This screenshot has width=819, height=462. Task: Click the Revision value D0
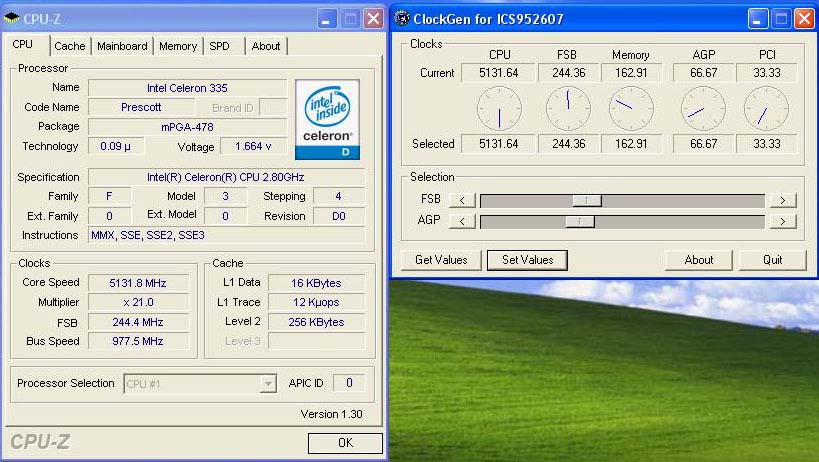coord(338,216)
